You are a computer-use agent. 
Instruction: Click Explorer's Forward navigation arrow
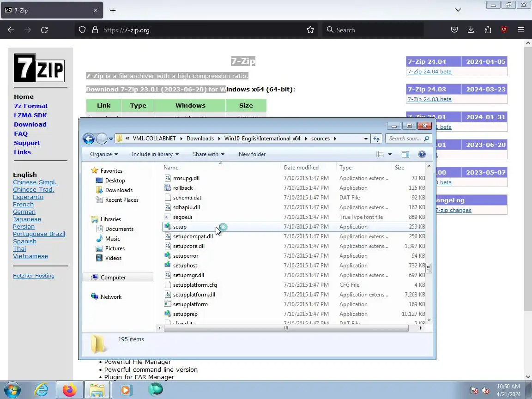[x=102, y=139]
